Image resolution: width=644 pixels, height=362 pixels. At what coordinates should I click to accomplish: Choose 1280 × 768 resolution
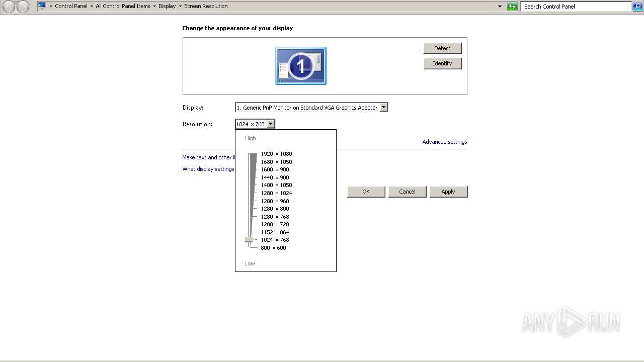275,217
